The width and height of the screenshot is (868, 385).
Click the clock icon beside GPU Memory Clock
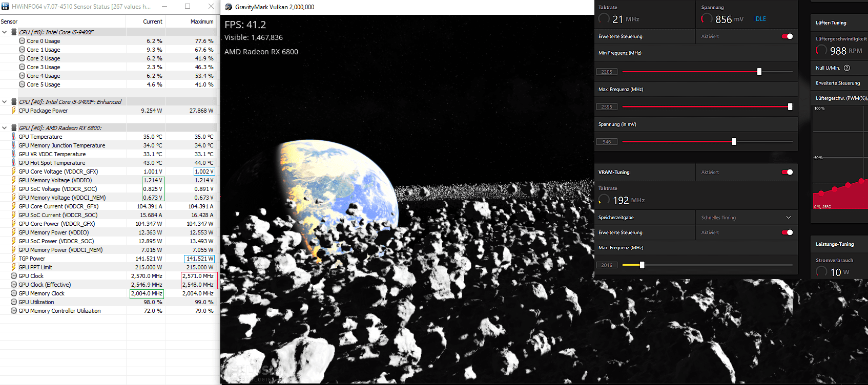14,293
